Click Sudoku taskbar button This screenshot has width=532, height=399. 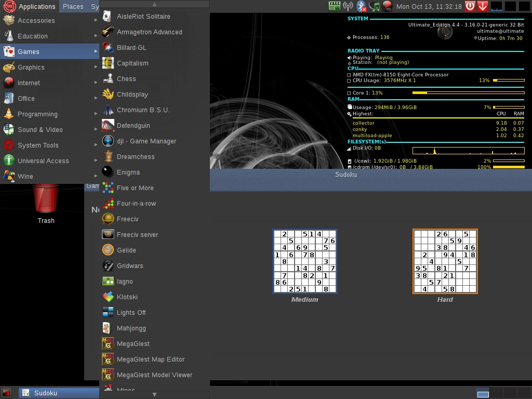(x=59, y=393)
